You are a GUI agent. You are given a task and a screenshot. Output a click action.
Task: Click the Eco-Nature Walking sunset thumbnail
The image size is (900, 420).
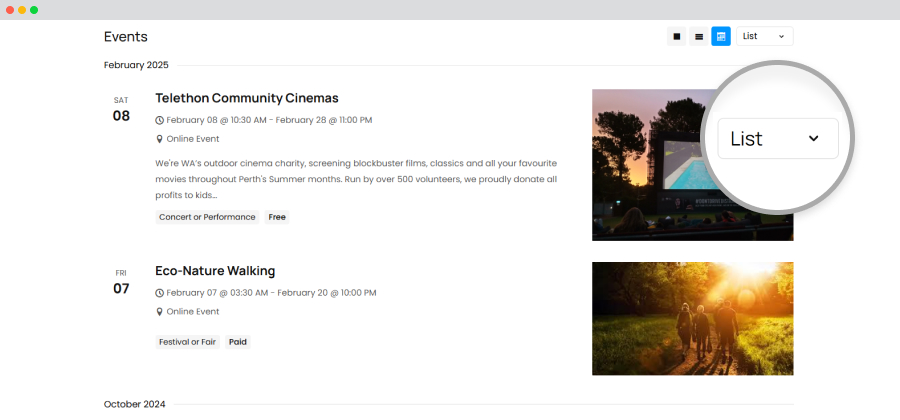pyautogui.click(x=693, y=318)
